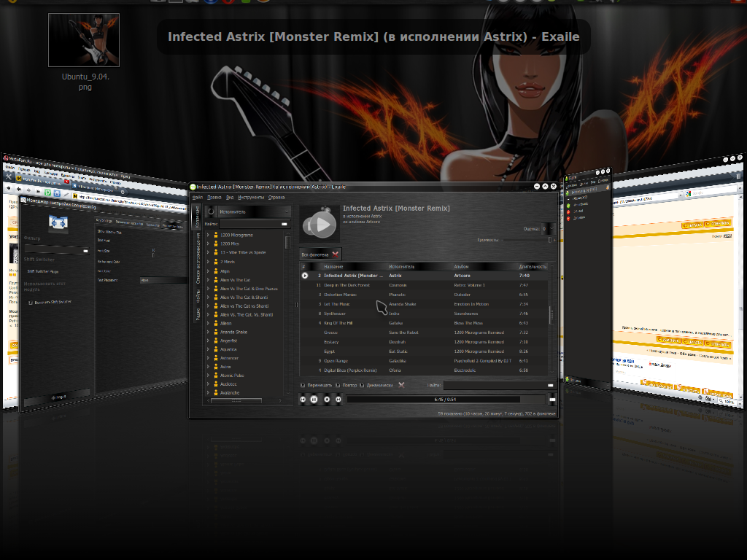Select the 'Open Range' track row
Image resolution: width=747 pixels, height=560 pixels.
click(x=423, y=361)
